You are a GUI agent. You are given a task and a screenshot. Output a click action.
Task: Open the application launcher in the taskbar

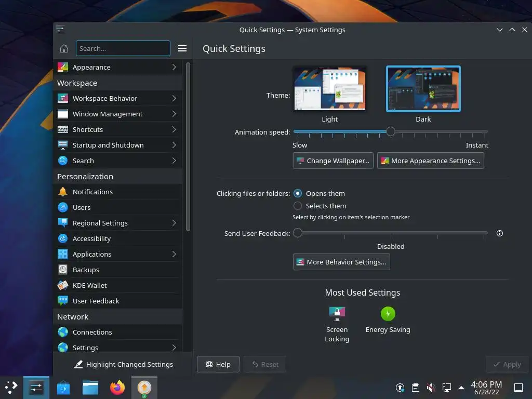[x=11, y=388]
